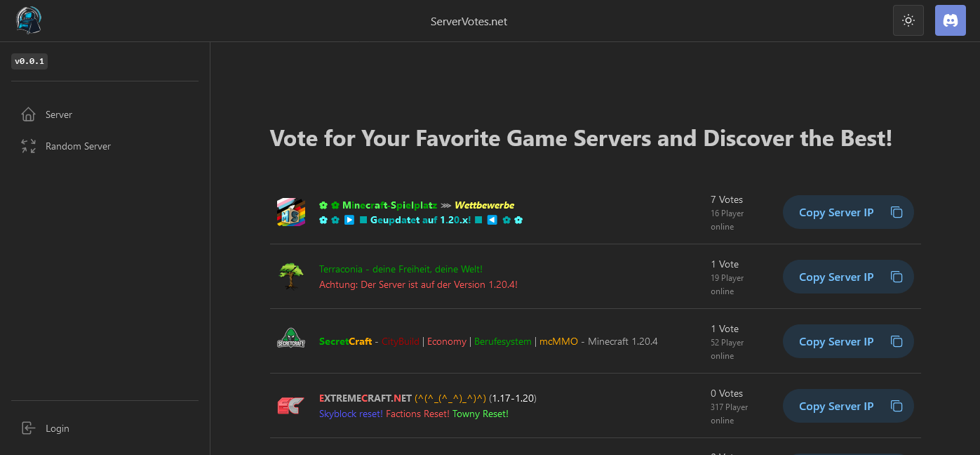The width and height of the screenshot is (980, 455).
Task: Click copy icon on SecretCraft row
Action: point(897,341)
